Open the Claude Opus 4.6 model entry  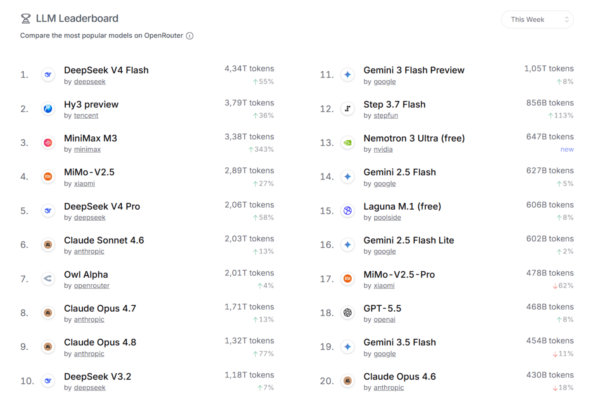(399, 377)
